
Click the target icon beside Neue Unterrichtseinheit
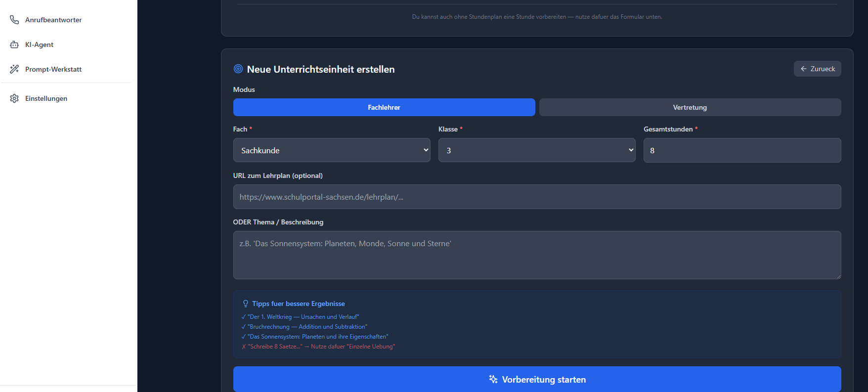238,69
